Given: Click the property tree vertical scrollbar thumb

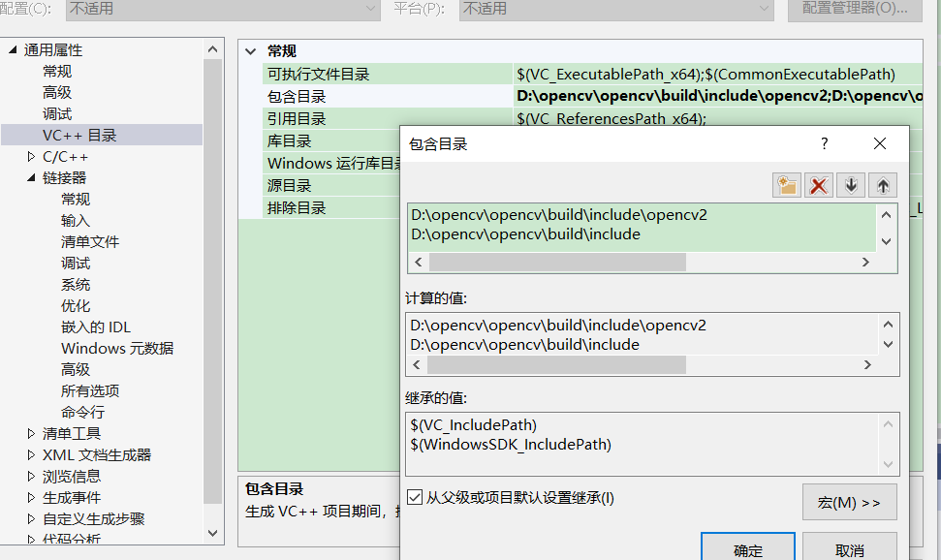Looking at the screenshot, I should (212, 281).
